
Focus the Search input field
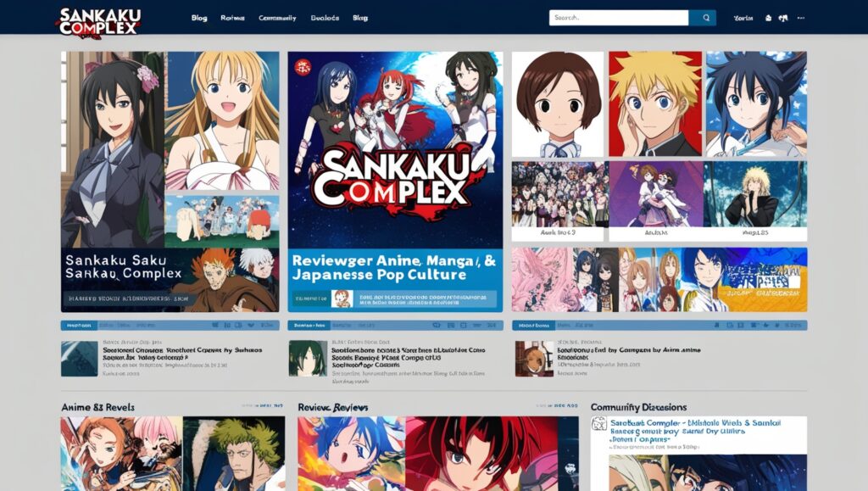[619, 18]
